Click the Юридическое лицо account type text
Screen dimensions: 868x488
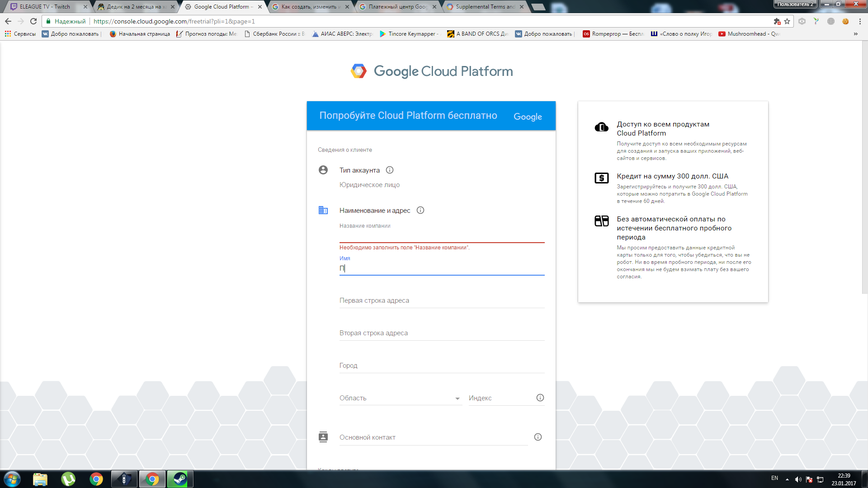tap(369, 185)
